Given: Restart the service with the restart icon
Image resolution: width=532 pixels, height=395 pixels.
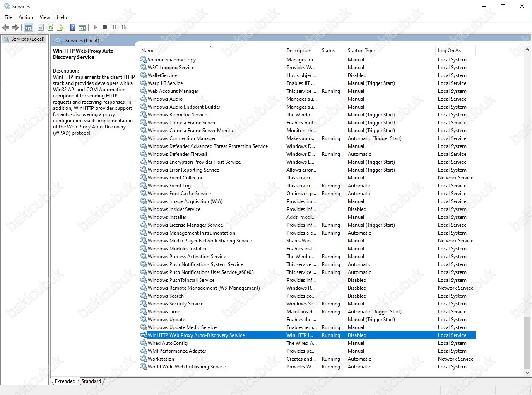Looking at the screenshot, I should (124, 27).
